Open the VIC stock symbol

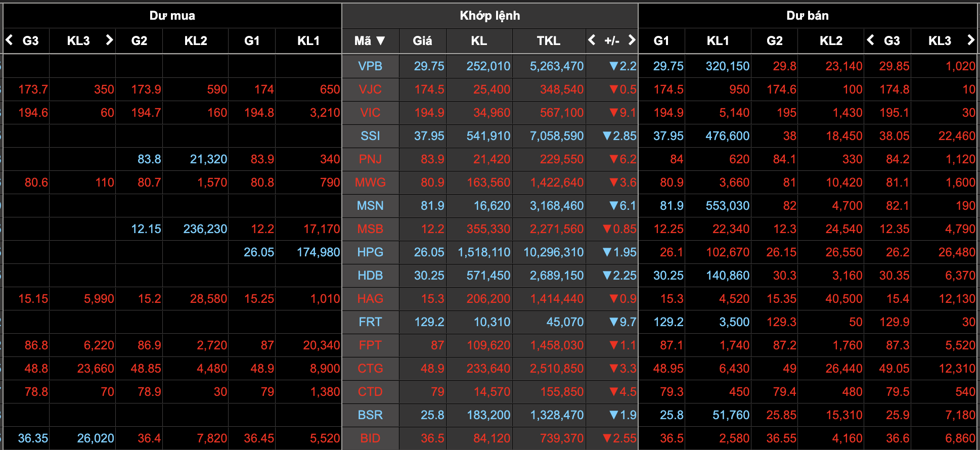click(x=370, y=113)
